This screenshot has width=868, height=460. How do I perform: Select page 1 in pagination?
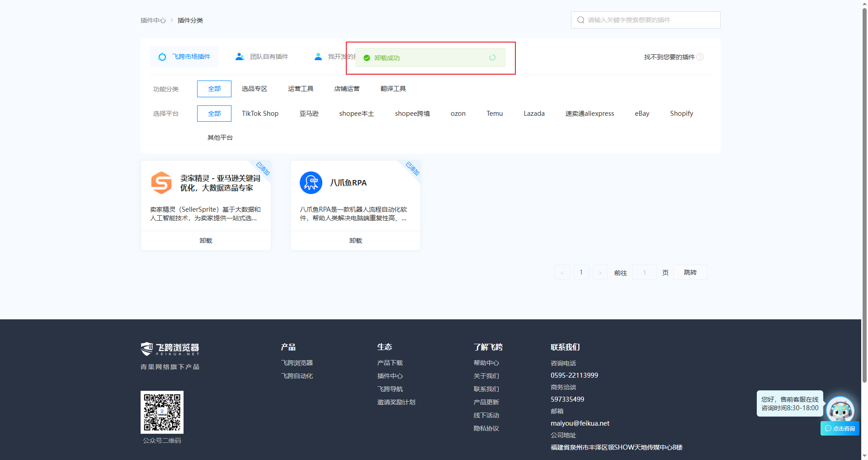[581, 272]
